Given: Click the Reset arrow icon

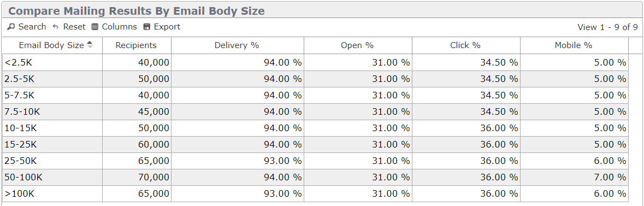Looking at the screenshot, I should pyautogui.click(x=56, y=27).
